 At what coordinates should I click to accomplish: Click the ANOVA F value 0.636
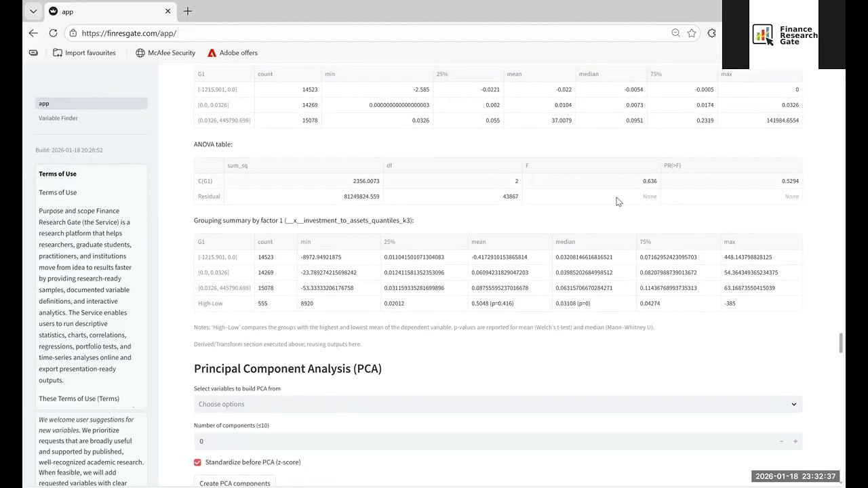(x=650, y=181)
